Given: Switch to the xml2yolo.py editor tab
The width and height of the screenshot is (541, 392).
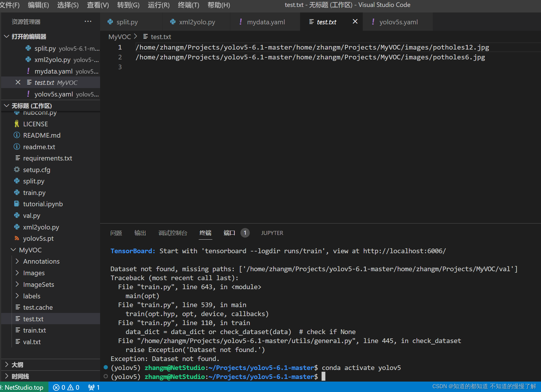Looking at the screenshot, I should coord(196,22).
